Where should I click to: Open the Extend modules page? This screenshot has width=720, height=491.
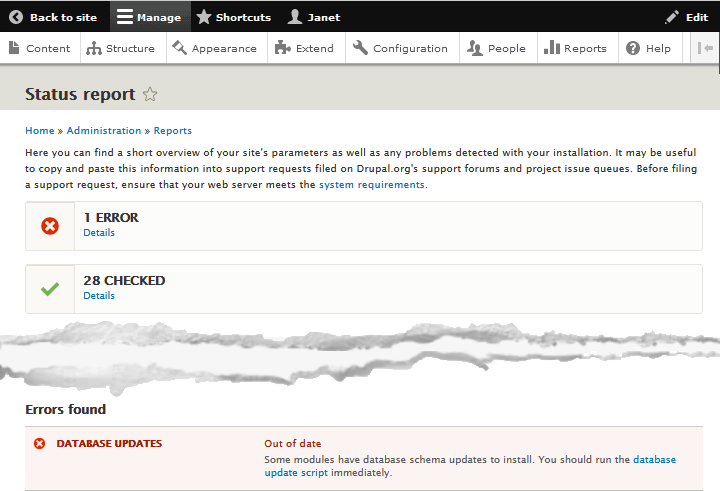point(305,48)
